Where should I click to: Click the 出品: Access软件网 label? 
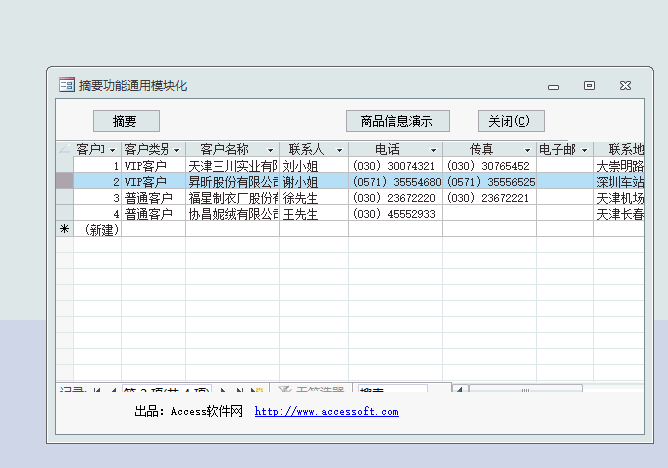coord(188,411)
